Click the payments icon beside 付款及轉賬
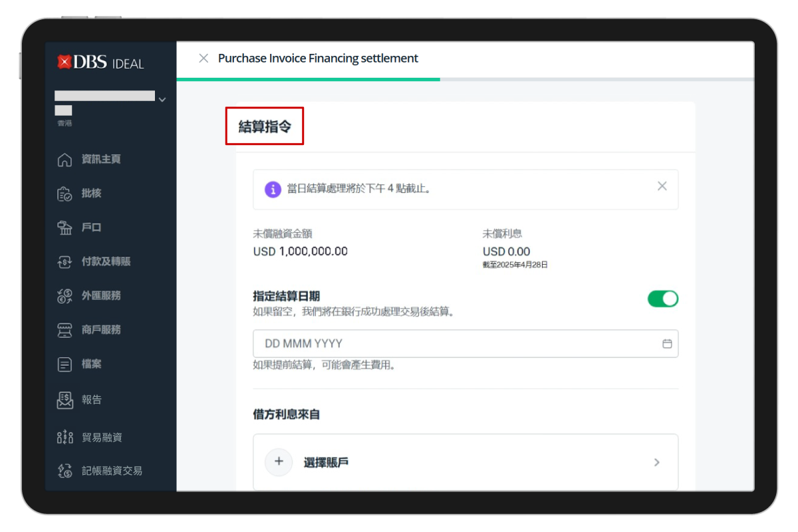 (65, 261)
